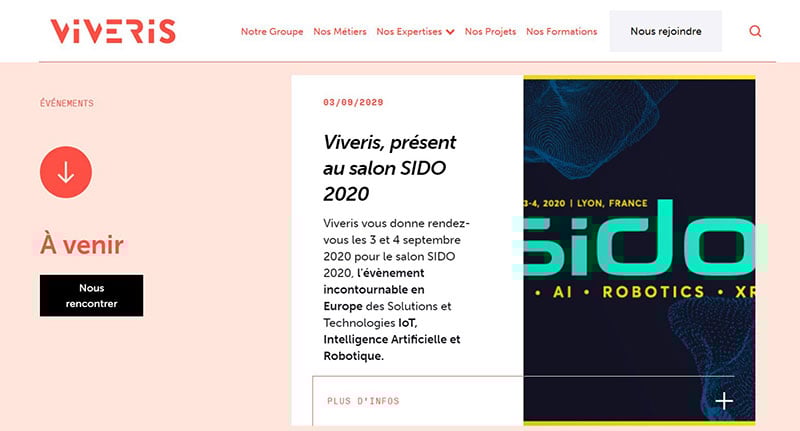Click the red down-arrow circle button
The image size is (800, 431).
pos(66,172)
